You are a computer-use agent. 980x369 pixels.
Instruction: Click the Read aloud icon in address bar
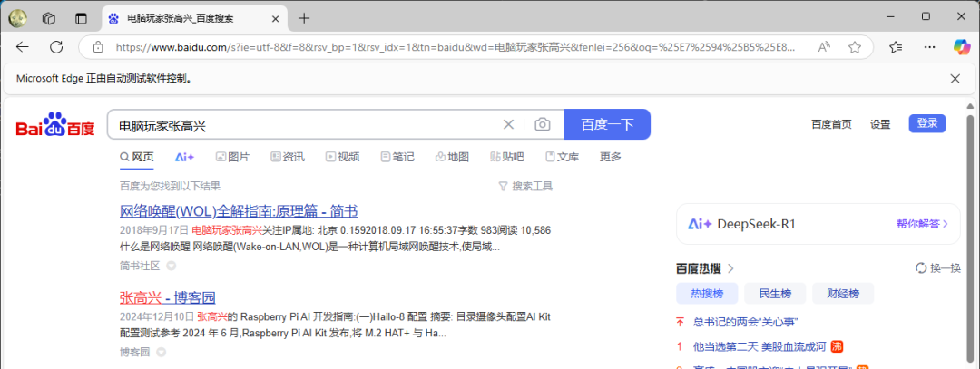tap(824, 47)
